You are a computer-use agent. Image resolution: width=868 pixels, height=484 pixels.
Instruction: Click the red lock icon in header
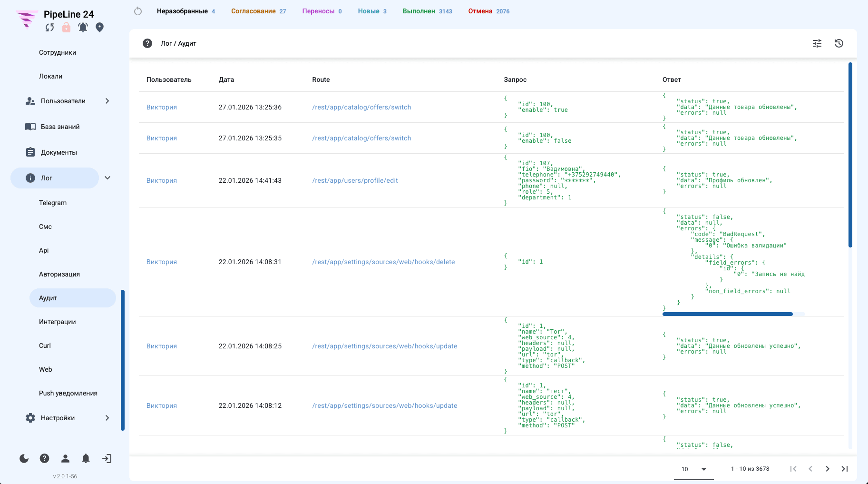click(66, 28)
